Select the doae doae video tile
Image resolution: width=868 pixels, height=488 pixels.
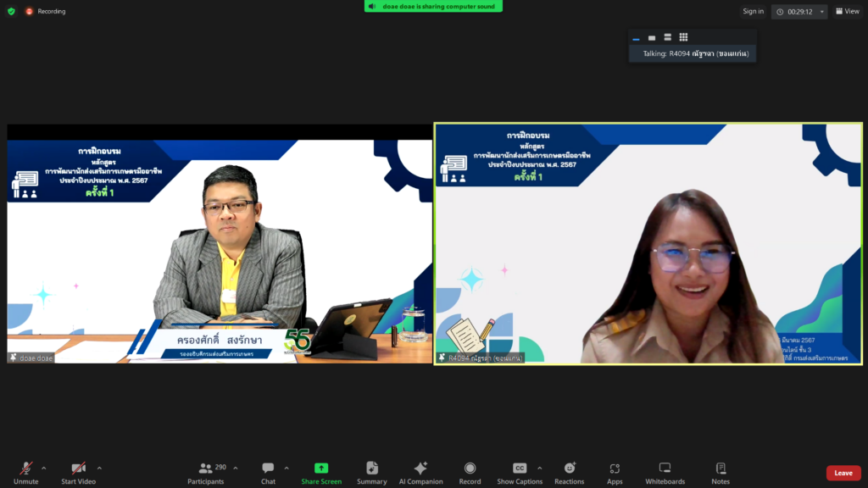coord(220,244)
